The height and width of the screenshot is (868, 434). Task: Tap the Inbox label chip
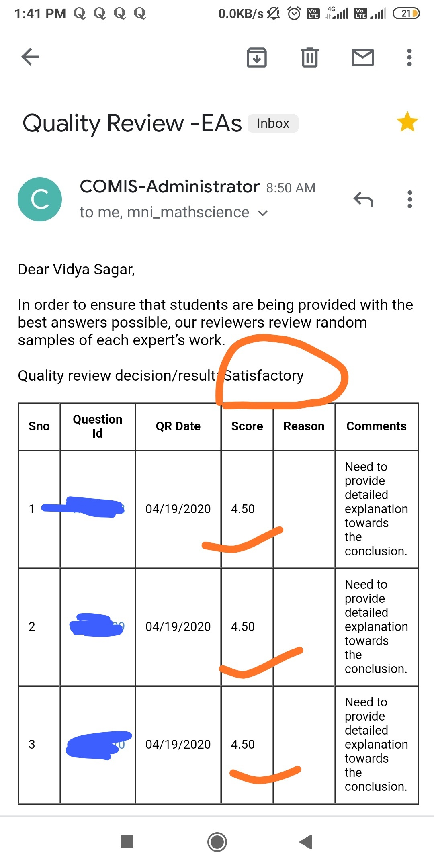pyautogui.click(x=273, y=123)
